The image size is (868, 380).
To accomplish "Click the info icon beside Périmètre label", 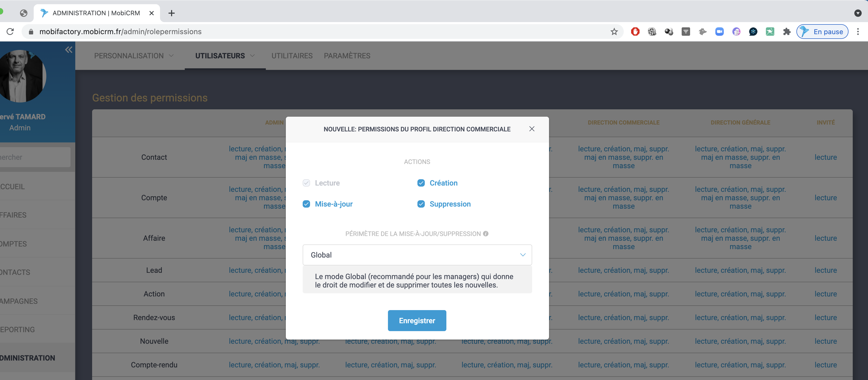I will click(486, 234).
